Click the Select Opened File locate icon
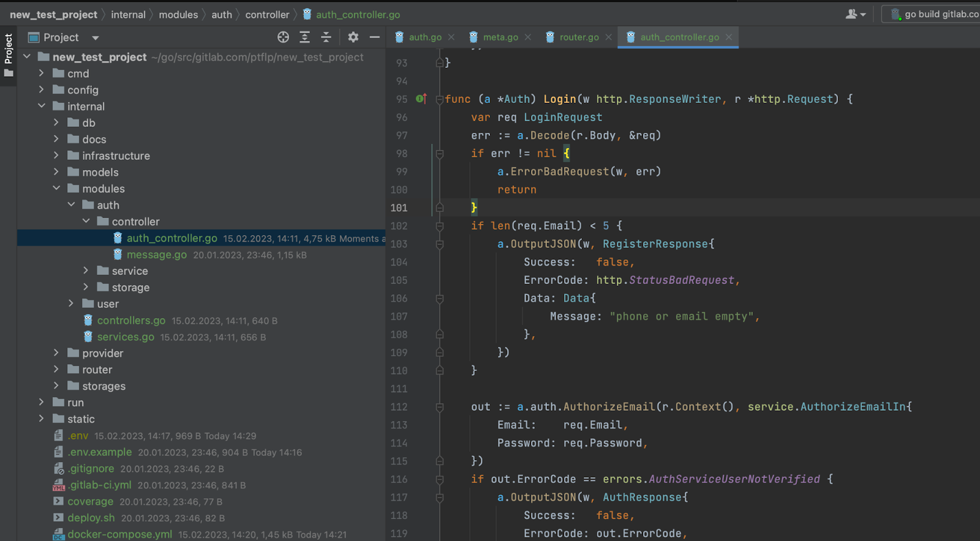 283,37
